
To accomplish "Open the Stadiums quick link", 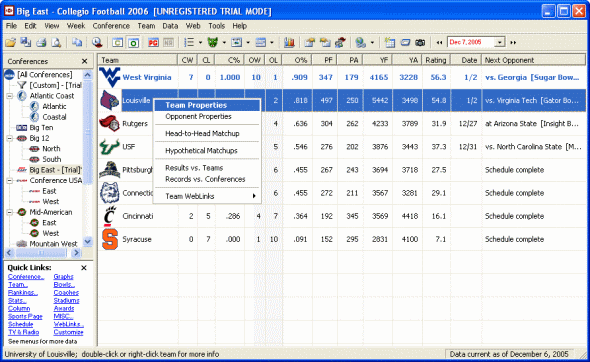I will pos(66,300).
